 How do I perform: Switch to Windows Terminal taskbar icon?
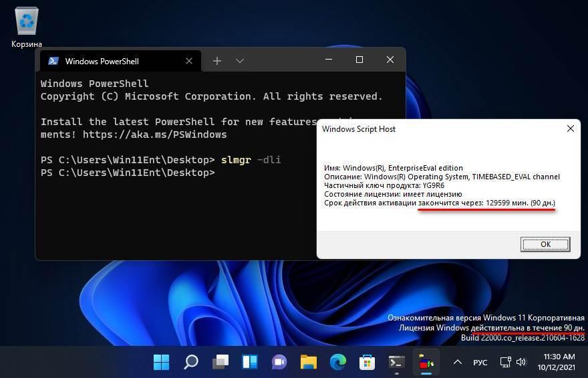tap(396, 362)
